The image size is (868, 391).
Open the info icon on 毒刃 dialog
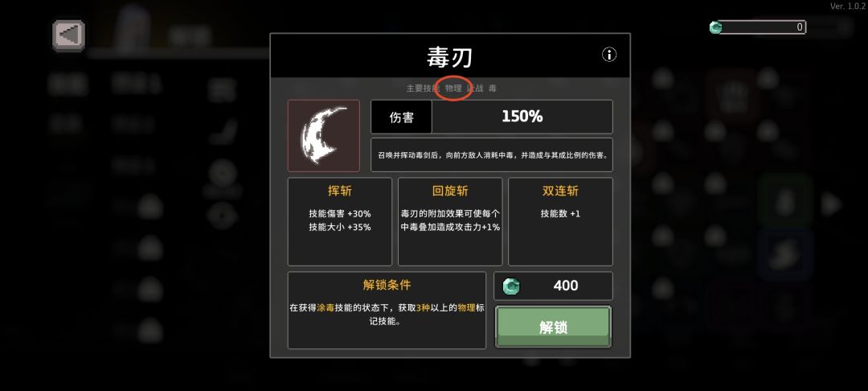point(609,54)
